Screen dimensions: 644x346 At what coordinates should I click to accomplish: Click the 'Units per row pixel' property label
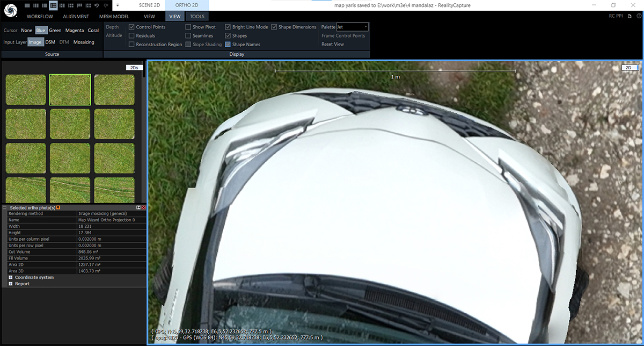pyautogui.click(x=26, y=246)
